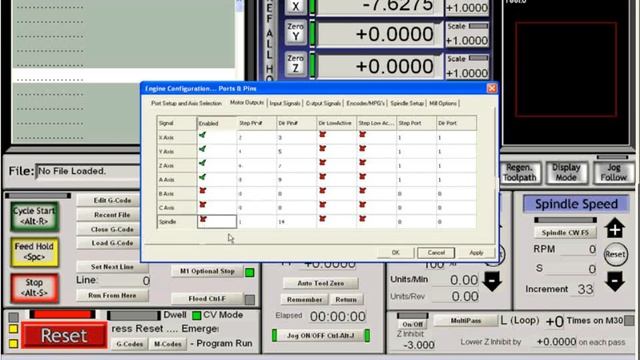This screenshot has height=360, width=640.
Task: Click the Stop Alt-S button
Action: click(x=34, y=288)
